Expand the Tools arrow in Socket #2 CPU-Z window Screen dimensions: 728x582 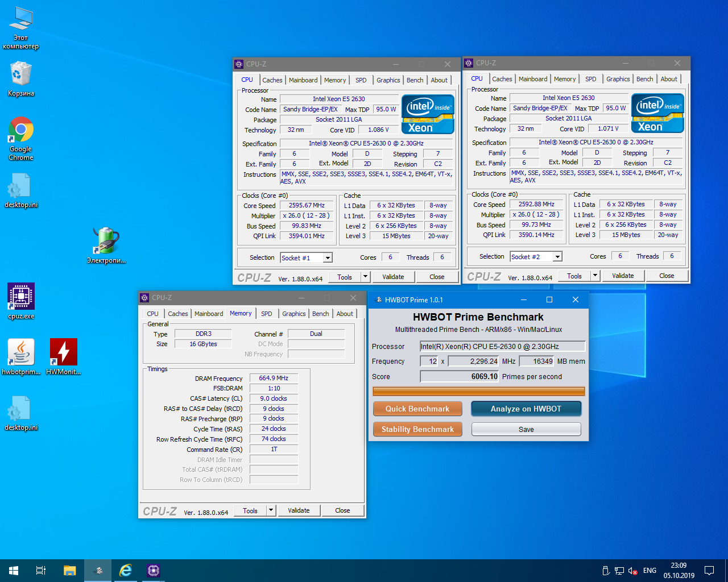pos(595,276)
